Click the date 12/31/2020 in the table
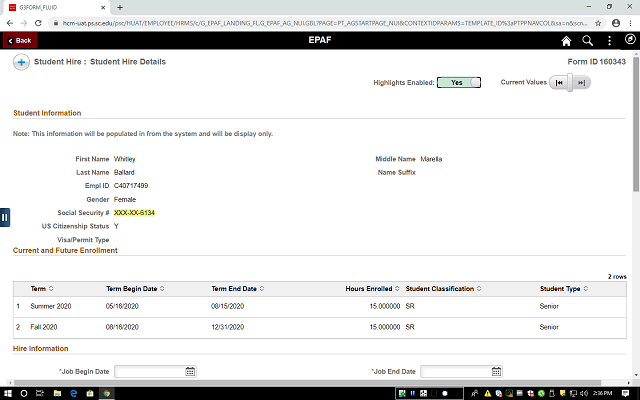640x400 pixels. point(228,327)
